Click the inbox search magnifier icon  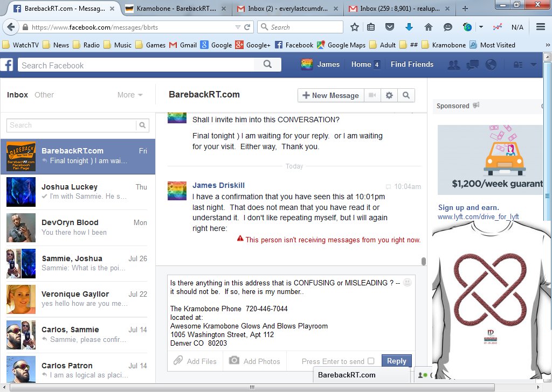pos(142,125)
